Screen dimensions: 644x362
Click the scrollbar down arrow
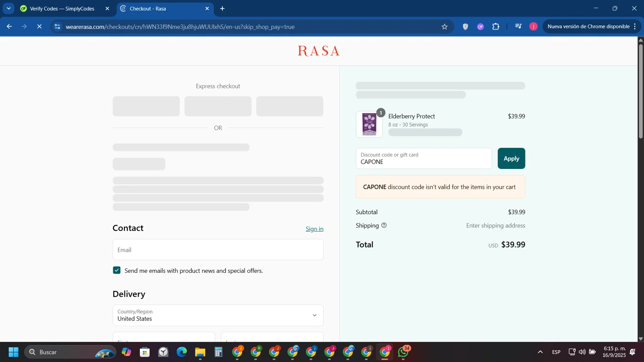point(641,339)
